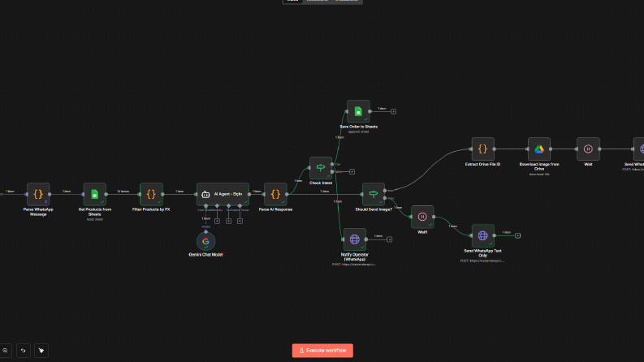The height and width of the screenshot is (362, 644).
Task: Click the "append: sheet" subtitle
Action: coord(359,131)
